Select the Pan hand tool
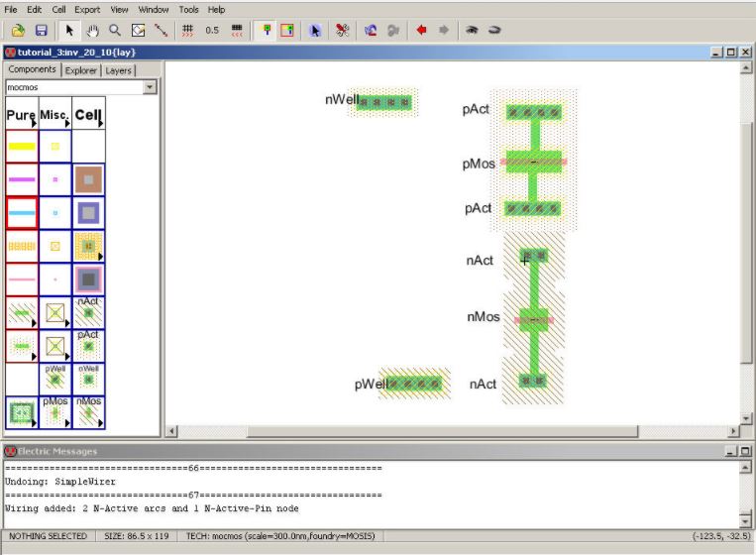The height and width of the screenshot is (555, 756). (93, 31)
